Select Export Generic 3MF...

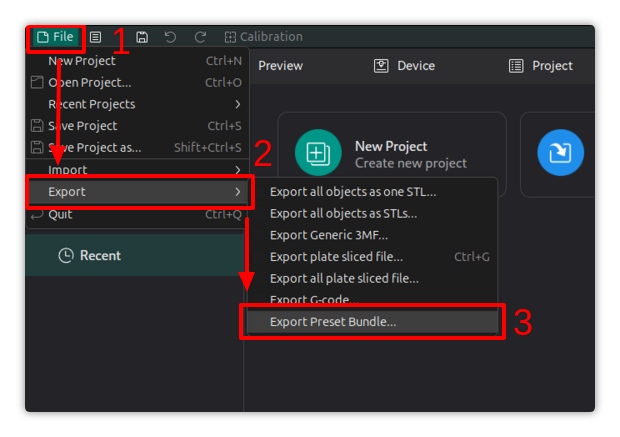click(x=372, y=235)
